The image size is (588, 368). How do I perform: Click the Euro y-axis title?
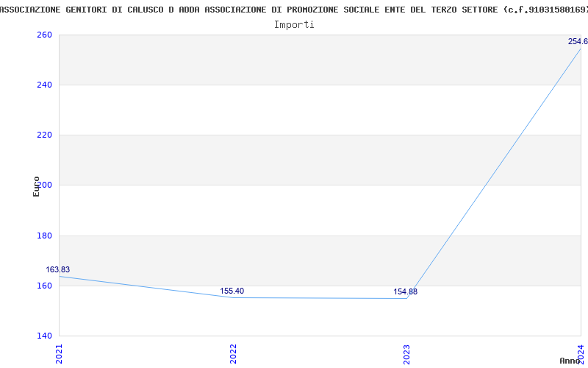(36, 186)
